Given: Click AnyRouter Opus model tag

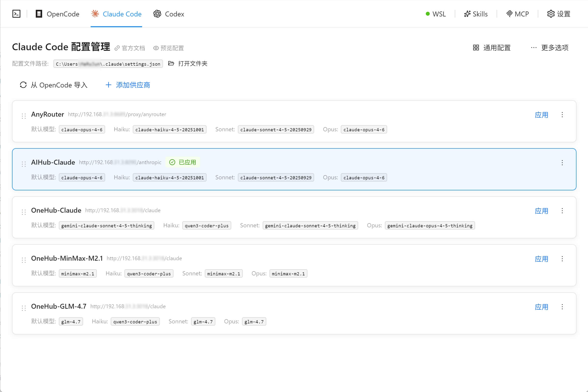Looking at the screenshot, I should pyautogui.click(x=364, y=130).
